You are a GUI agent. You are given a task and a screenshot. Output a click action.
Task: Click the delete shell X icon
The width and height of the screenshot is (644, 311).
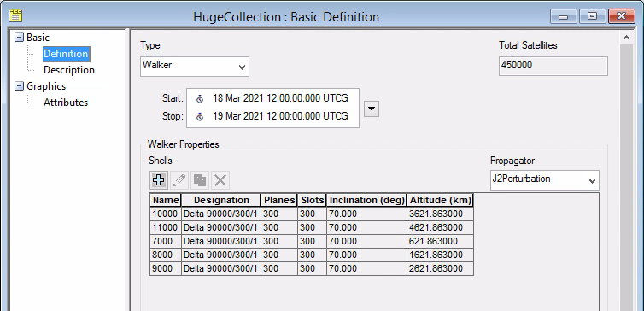point(220,180)
